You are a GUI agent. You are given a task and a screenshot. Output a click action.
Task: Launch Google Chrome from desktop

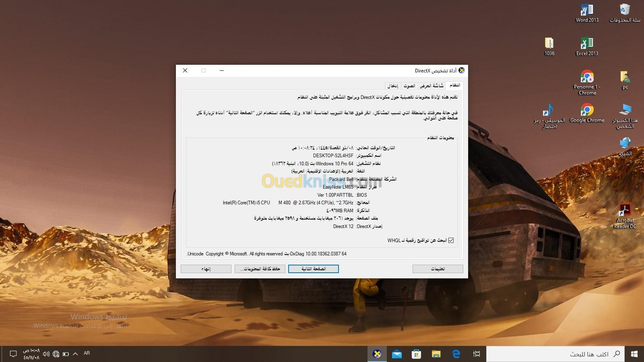pos(587,113)
